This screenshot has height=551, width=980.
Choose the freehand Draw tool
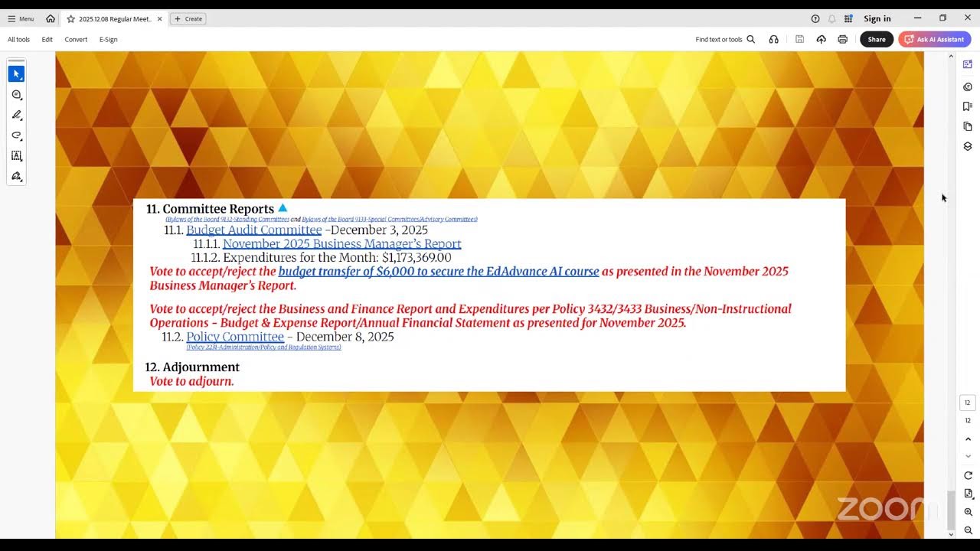click(16, 135)
